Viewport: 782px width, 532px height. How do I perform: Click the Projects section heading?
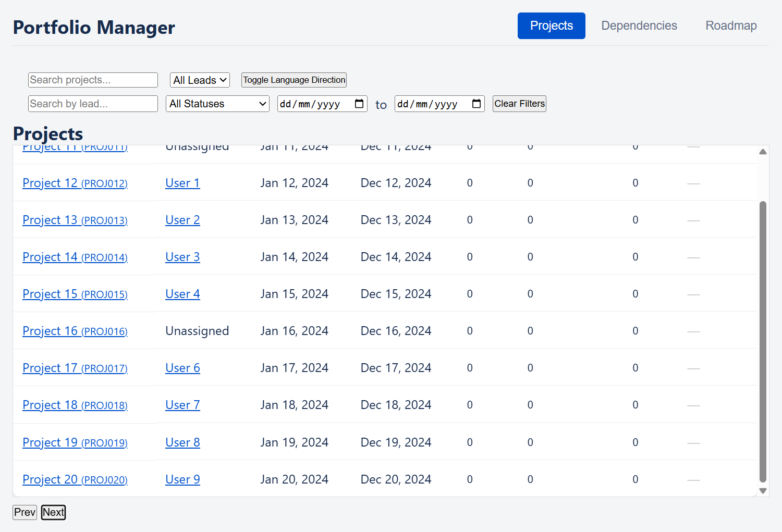pyautogui.click(x=48, y=134)
